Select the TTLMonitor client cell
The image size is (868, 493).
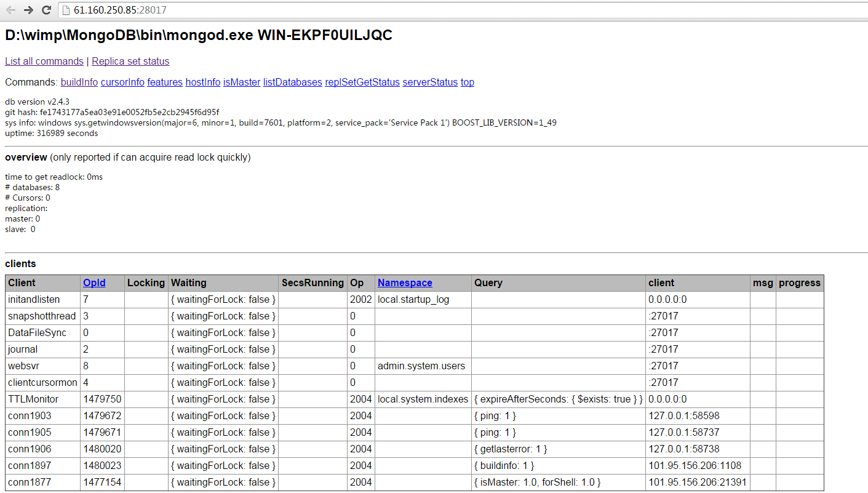43,399
